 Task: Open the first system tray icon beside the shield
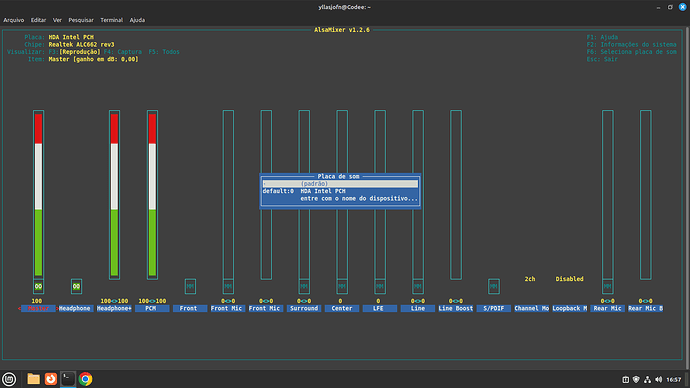click(x=625, y=379)
